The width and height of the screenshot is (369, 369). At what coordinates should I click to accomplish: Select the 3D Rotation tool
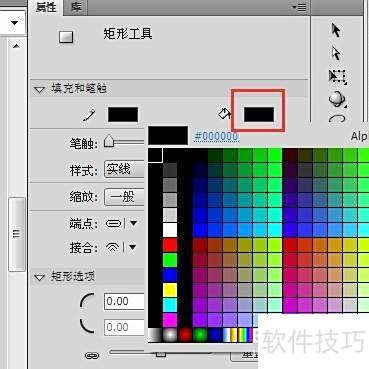tap(337, 99)
